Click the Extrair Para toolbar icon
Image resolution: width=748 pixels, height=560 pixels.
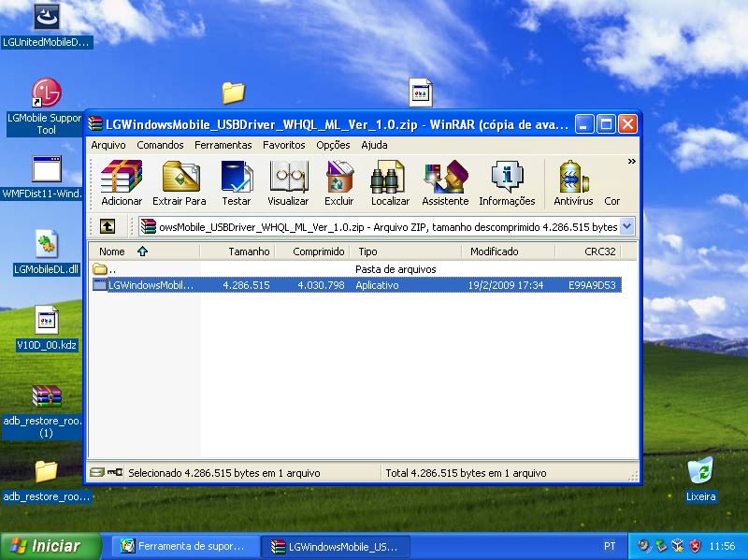click(180, 183)
